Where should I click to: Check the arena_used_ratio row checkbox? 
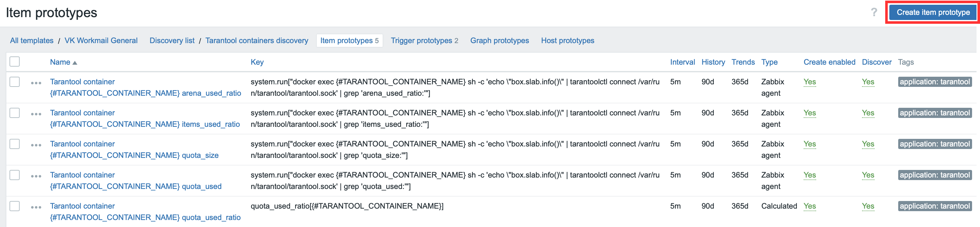click(15, 82)
